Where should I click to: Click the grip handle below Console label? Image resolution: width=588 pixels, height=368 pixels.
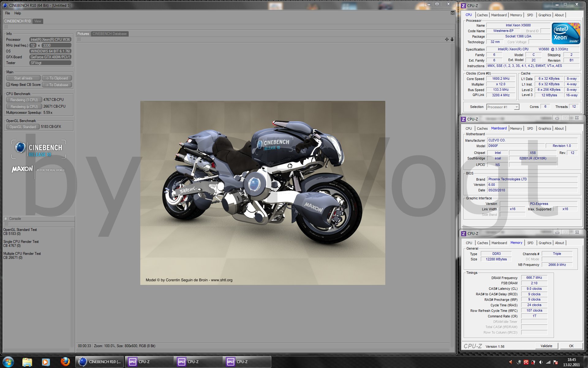[6, 224]
